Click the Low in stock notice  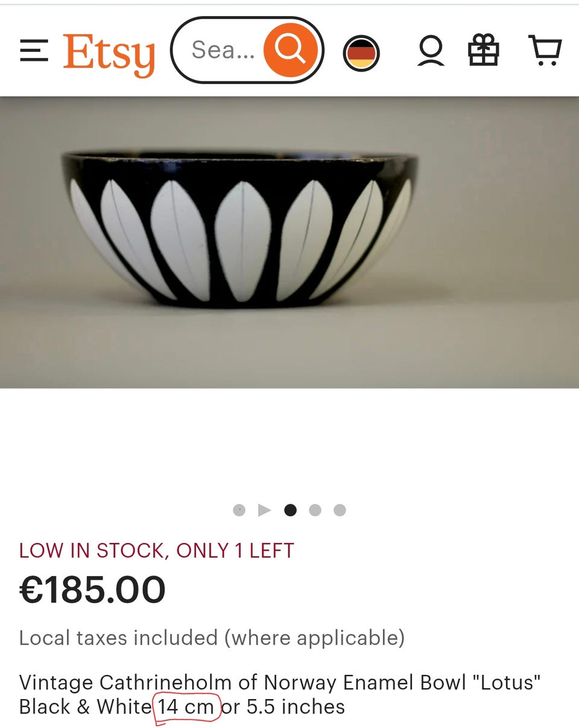point(157,551)
